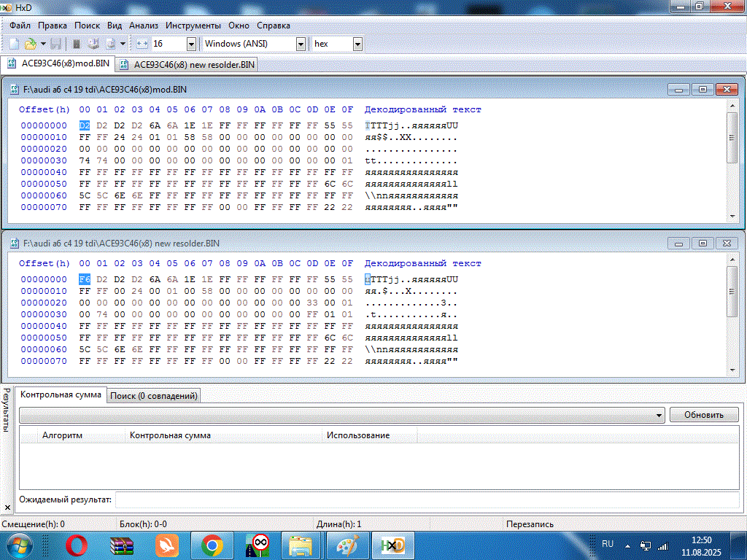The width and height of the screenshot is (747, 560).
Task: Click the Перезапись status bar mode
Action: click(530, 524)
